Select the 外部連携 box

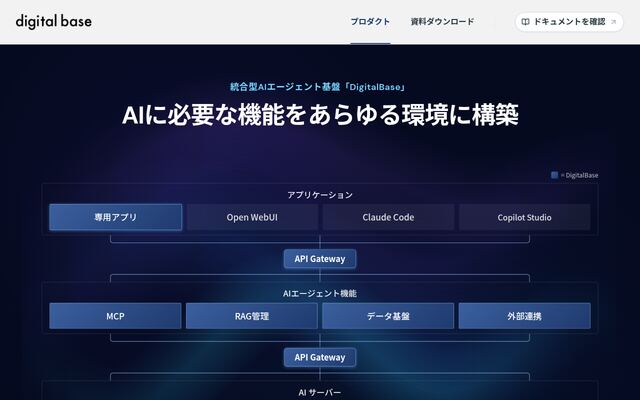(x=524, y=316)
